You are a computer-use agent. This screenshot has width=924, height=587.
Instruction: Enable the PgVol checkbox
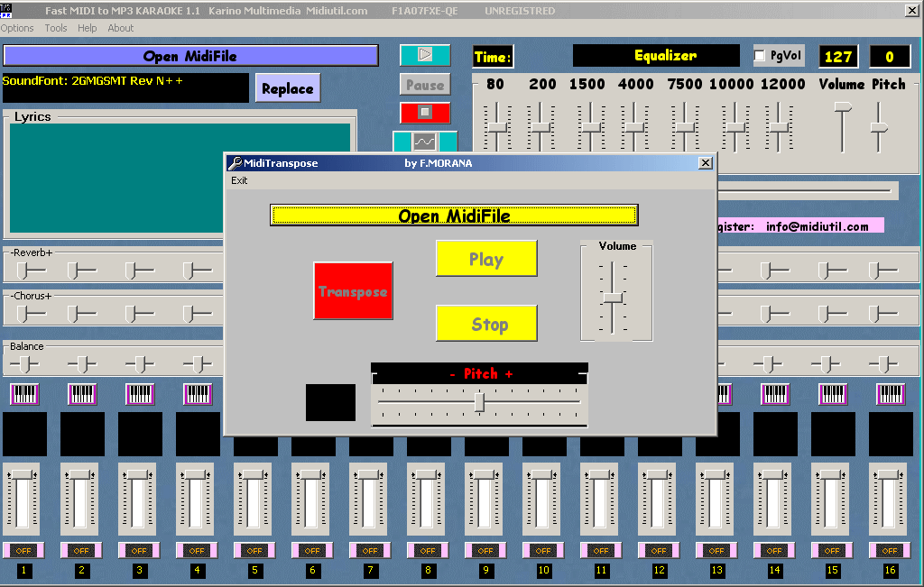(x=759, y=55)
